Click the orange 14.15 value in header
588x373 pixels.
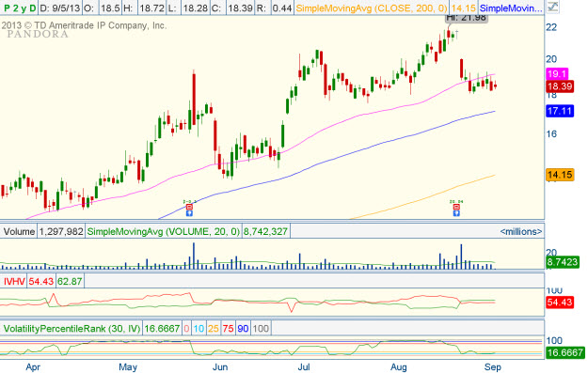click(463, 8)
